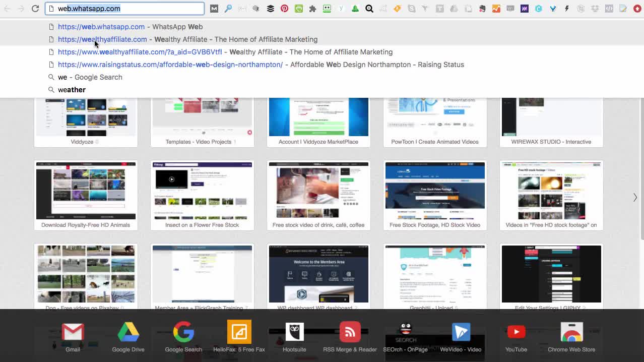Launch the Gmail app shortcut

[73, 337]
